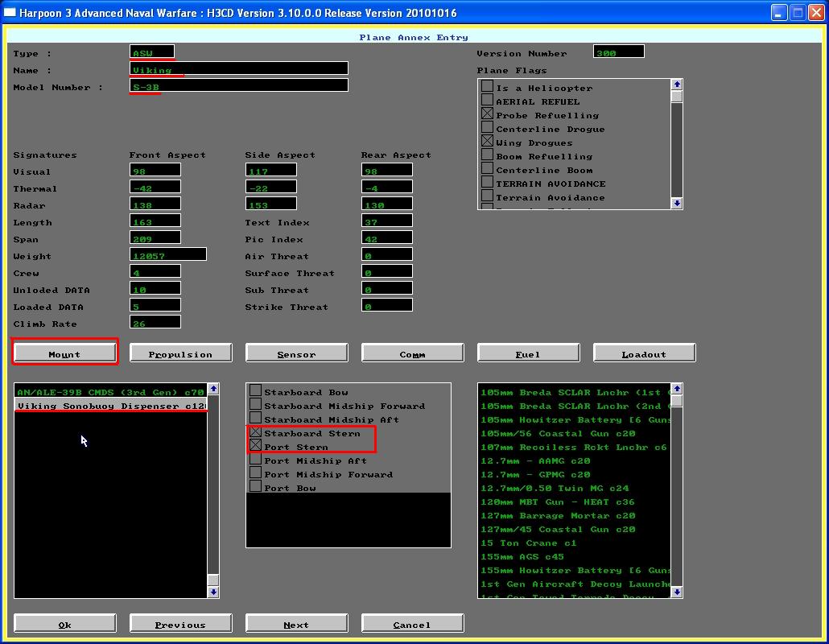The height and width of the screenshot is (644, 829).
Task: Click the Strike Threat field
Action: coord(387,306)
